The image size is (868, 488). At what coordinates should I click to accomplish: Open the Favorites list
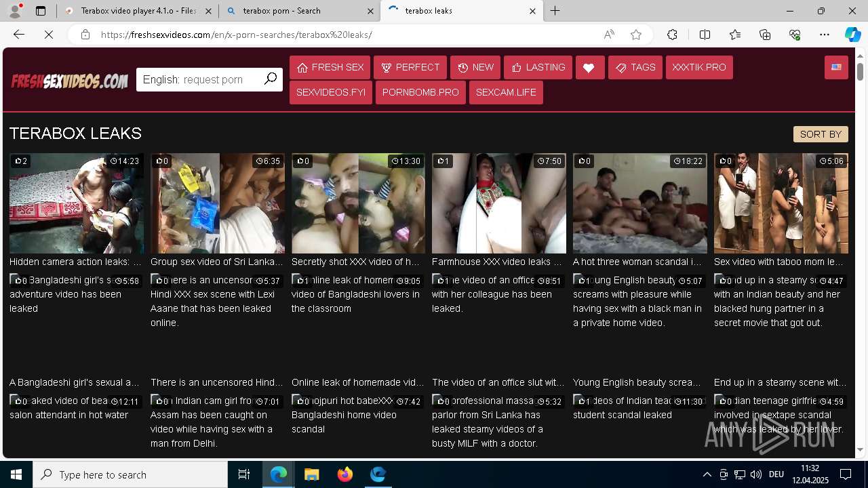click(x=735, y=35)
